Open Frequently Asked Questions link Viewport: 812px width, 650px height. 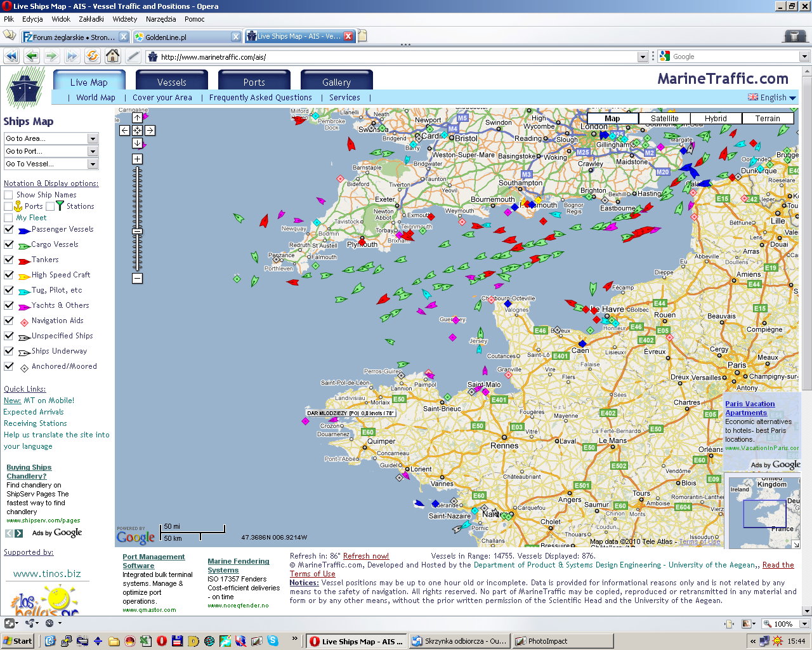261,97
